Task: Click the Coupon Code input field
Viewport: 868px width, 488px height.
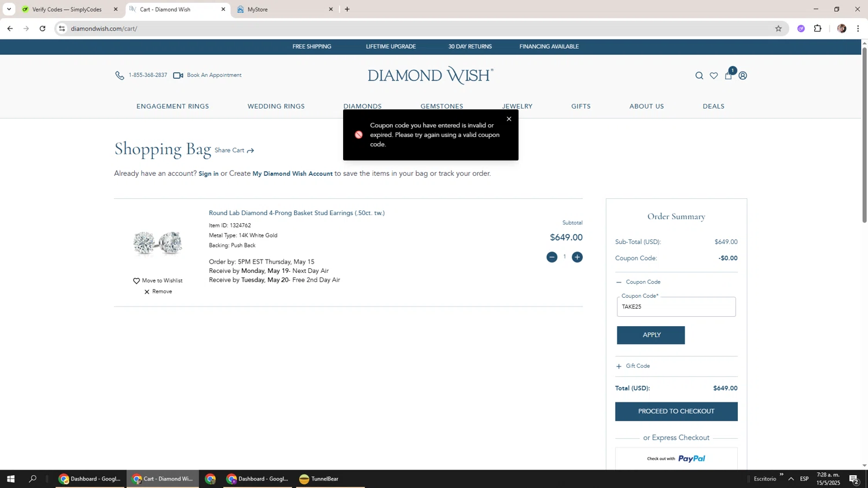Action: click(x=676, y=307)
